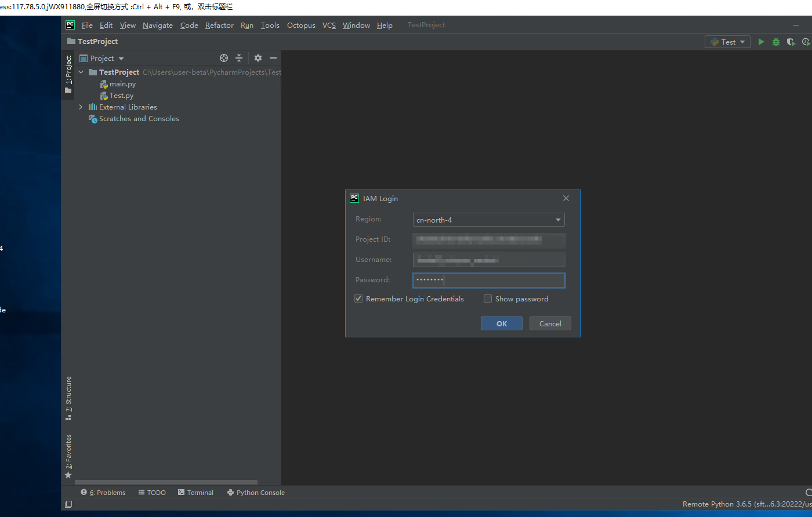Cancel the IAM Login dialog
The height and width of the screenshot is (517, 812).
(x=550, y=323)
